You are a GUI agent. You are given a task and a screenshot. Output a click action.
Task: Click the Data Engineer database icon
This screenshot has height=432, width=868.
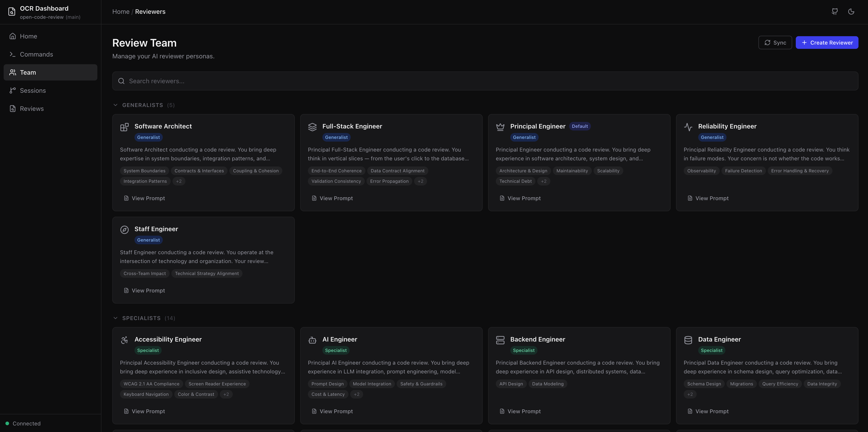[688, 340]
